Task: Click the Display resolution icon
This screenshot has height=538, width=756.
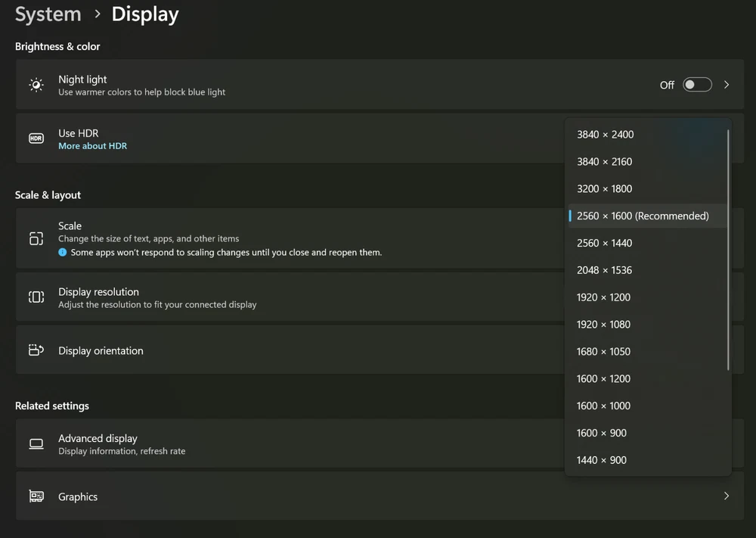Action: pos(36,297)
